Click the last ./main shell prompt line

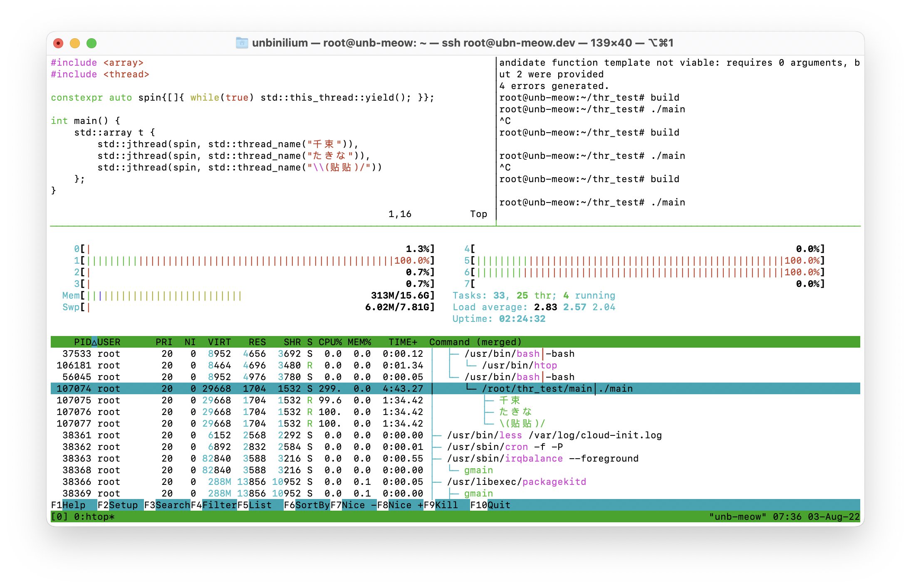(592, 202)
